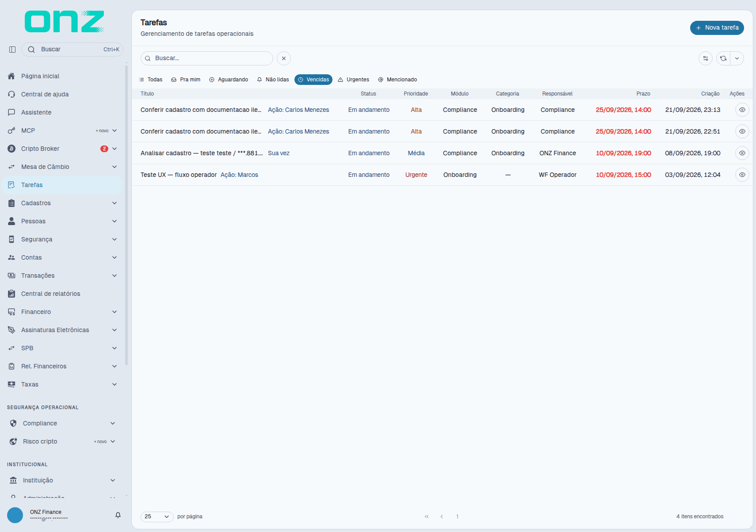Open the 25 per page dropdown

click(157, 517)
